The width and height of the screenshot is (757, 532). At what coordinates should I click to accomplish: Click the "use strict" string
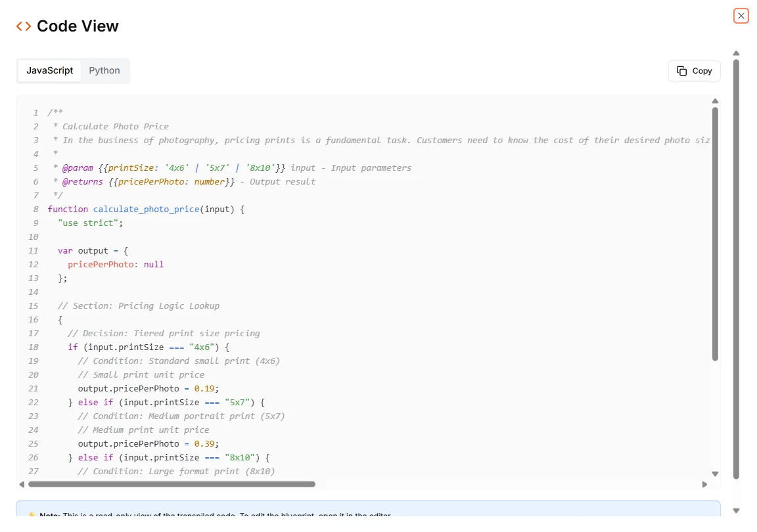[x=88, y=223]
